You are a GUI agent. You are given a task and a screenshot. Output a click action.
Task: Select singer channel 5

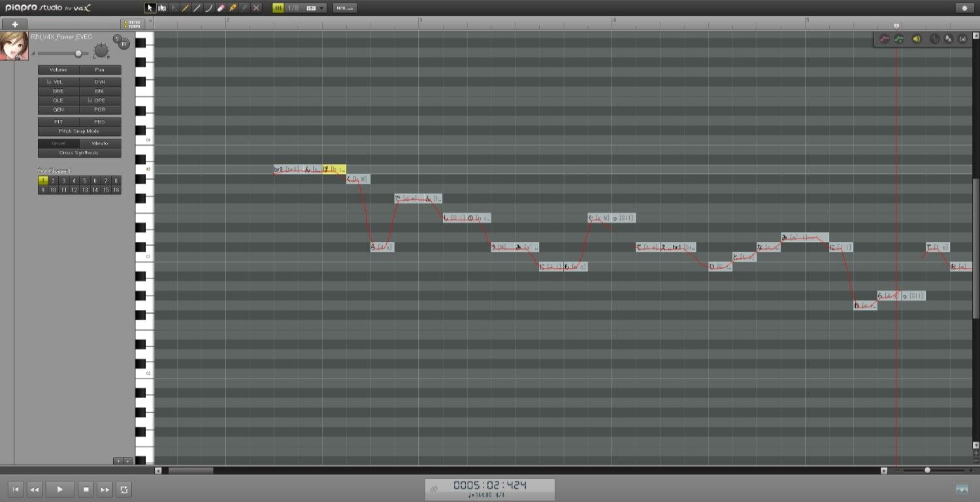coord(84,180)
